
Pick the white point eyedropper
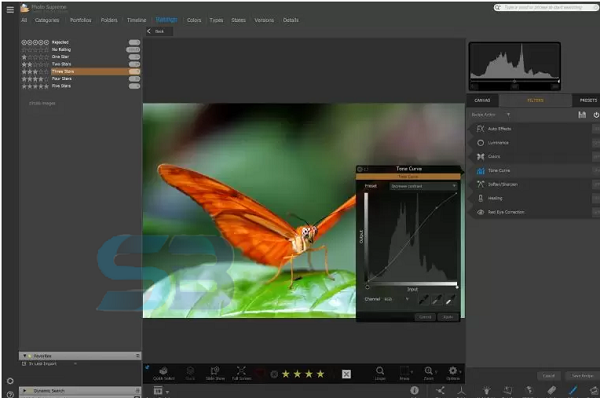pos(450,300)
